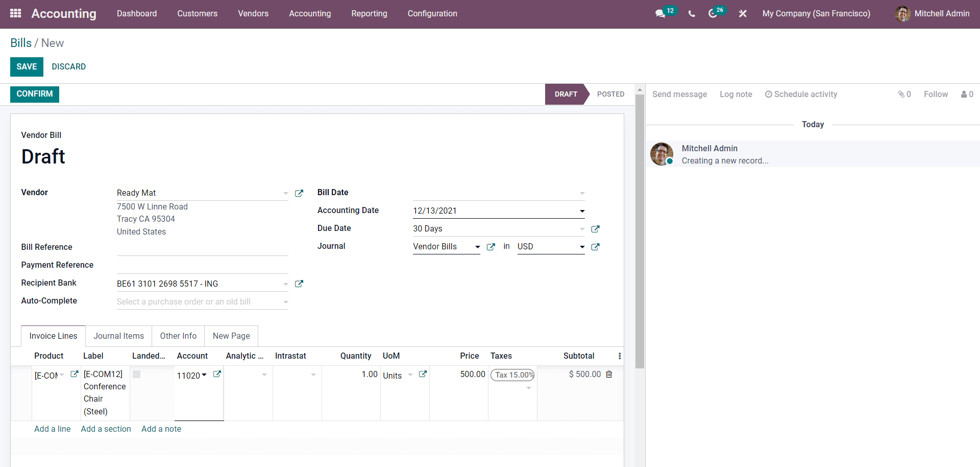This screenshot has width=980, height=467.
Task: Open the activities clock icon
Action: coord(713,14)
